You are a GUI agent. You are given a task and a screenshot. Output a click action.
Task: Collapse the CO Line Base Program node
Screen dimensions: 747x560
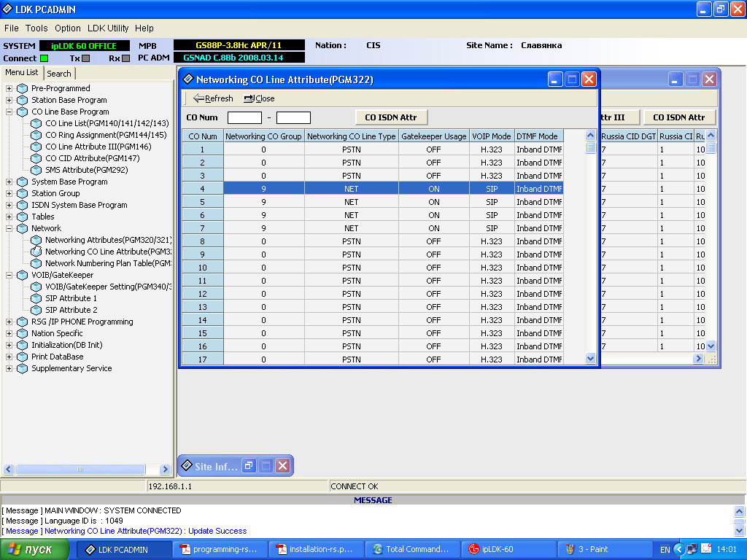tap(9, 112)
